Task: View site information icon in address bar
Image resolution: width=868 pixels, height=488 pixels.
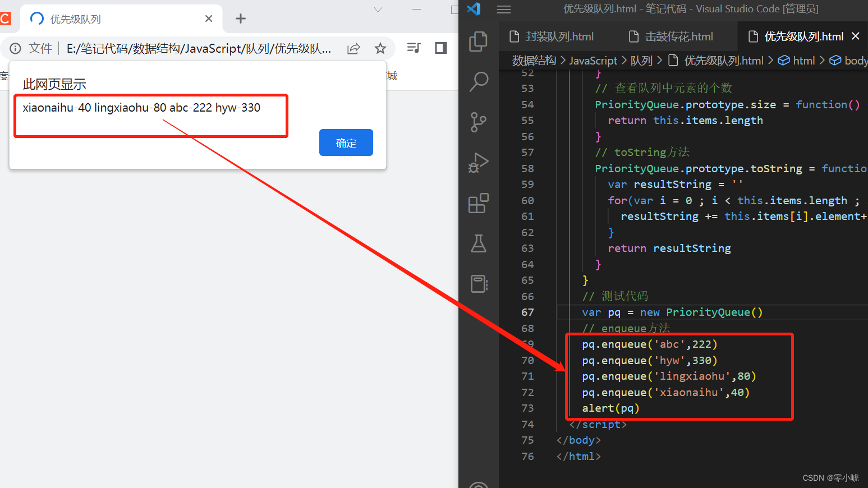Action: pos(16,48)
